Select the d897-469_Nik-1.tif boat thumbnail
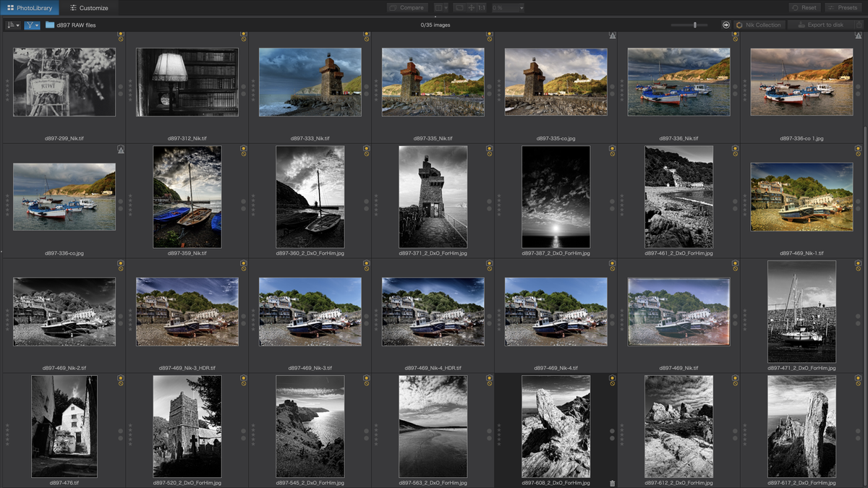Viewport: 868px width, 488px height. pos(801,197)
